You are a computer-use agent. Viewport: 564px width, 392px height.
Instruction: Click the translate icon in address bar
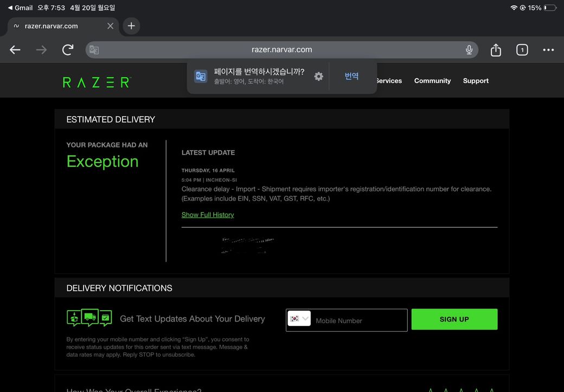94,50
